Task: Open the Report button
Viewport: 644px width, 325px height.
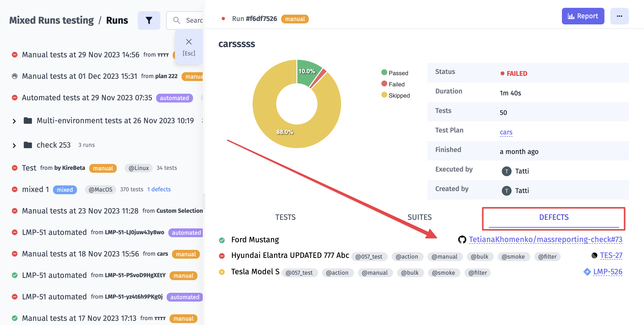Action: pos(583,16)
